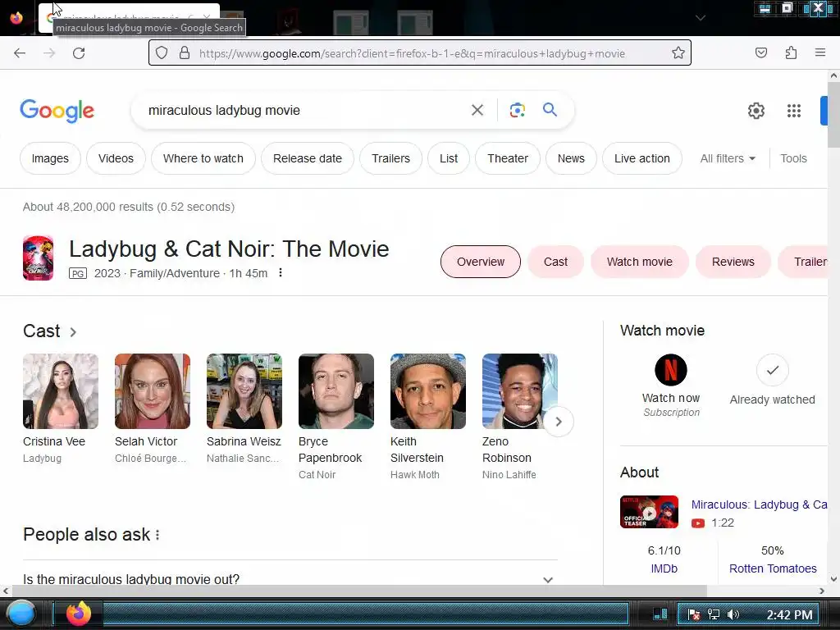This screenshot has width=840, height=630.
Task: Click the Live action chip
Action: (641, 158)
